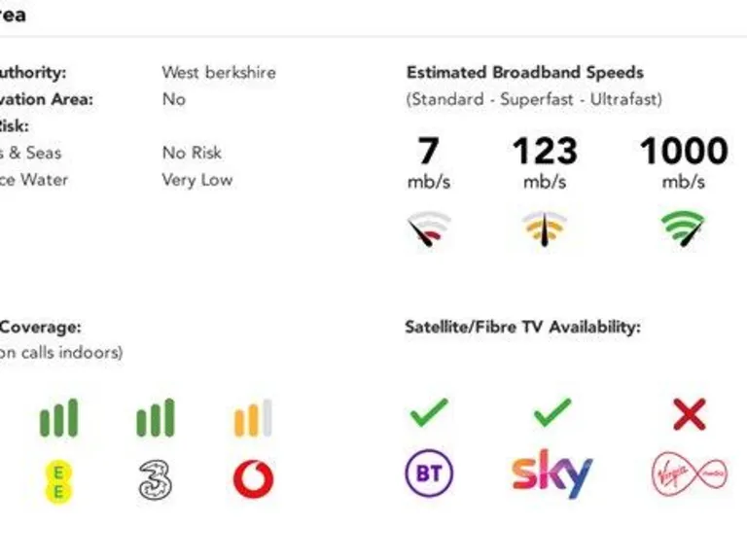Viewport: 747px width, 560px height.
Task: Click the West berkshire authority text
Action: tap(219, 72)
